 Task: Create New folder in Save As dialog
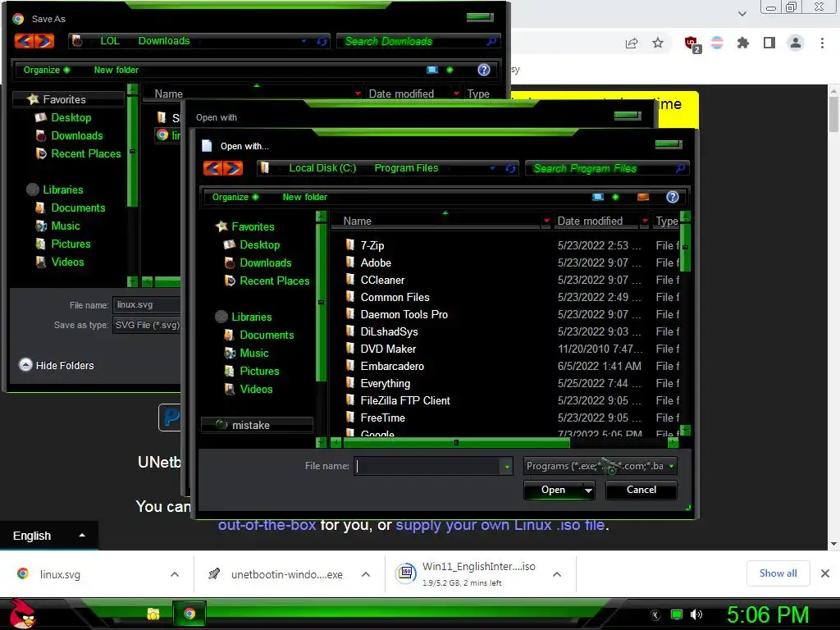pyautogui.click(x=116, y=70)
